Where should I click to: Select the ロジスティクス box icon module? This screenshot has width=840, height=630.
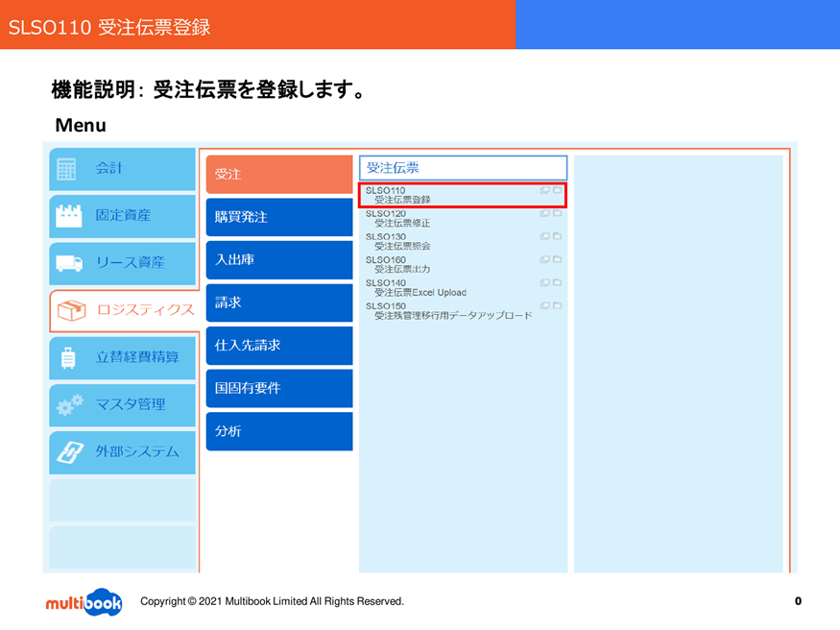pos(124,311)
